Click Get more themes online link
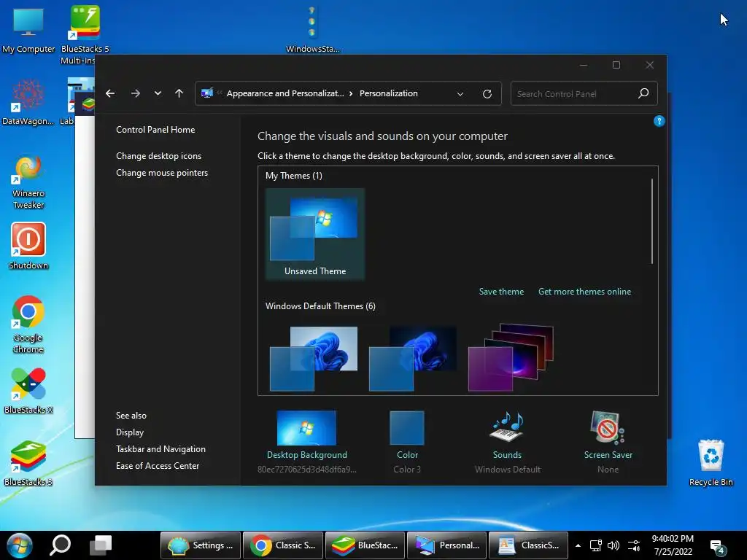The width and height of the screenshot is (747, 560). [584, 292]
